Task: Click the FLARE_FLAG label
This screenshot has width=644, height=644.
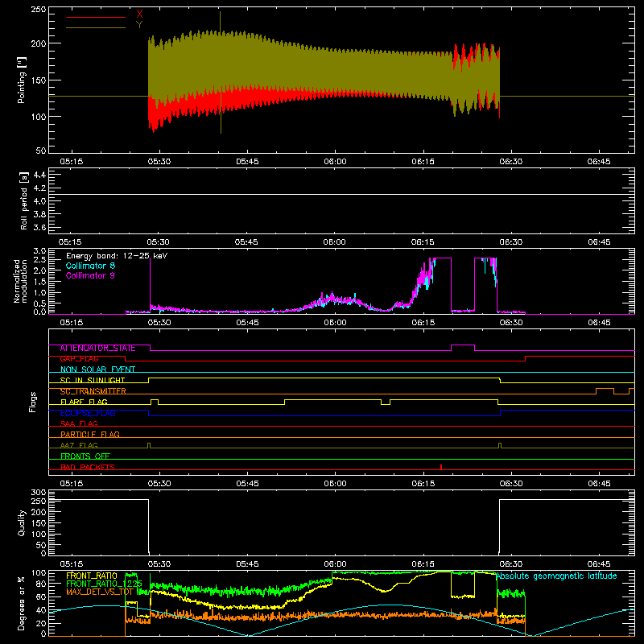Action: pyautogui.click(x=84, y=402)
